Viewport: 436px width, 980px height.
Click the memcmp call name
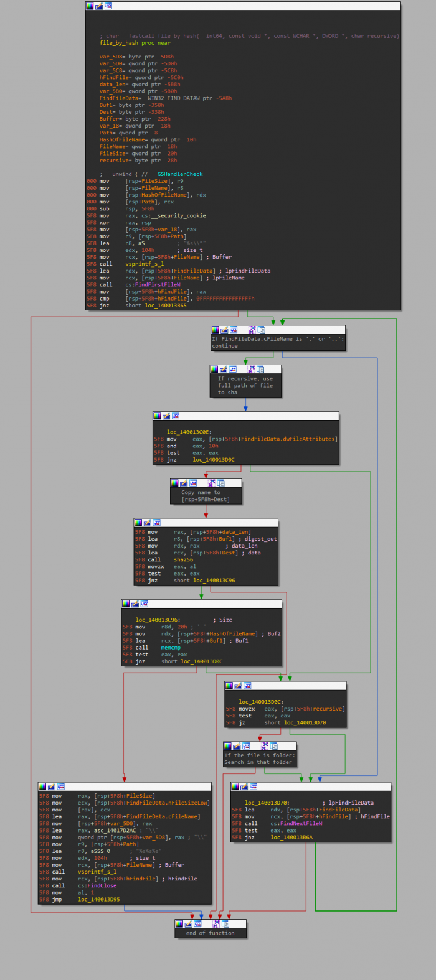pos(171,648)
